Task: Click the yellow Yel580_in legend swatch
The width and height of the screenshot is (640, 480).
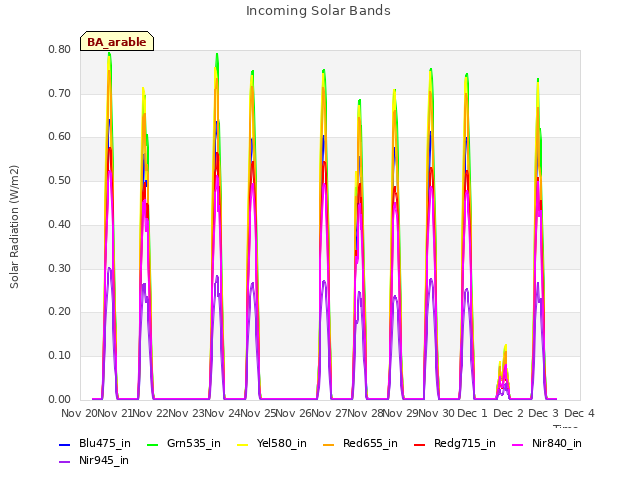Action: click(242, 444)
